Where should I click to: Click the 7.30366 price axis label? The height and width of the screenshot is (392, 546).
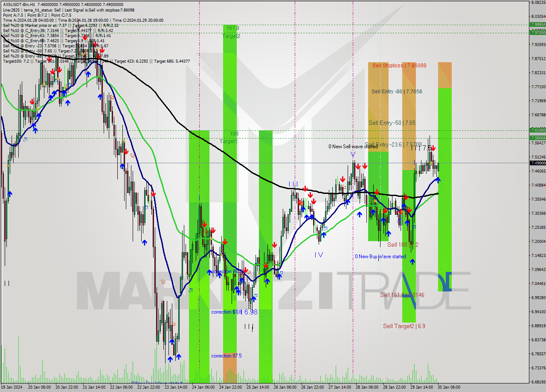coord(538,213)
